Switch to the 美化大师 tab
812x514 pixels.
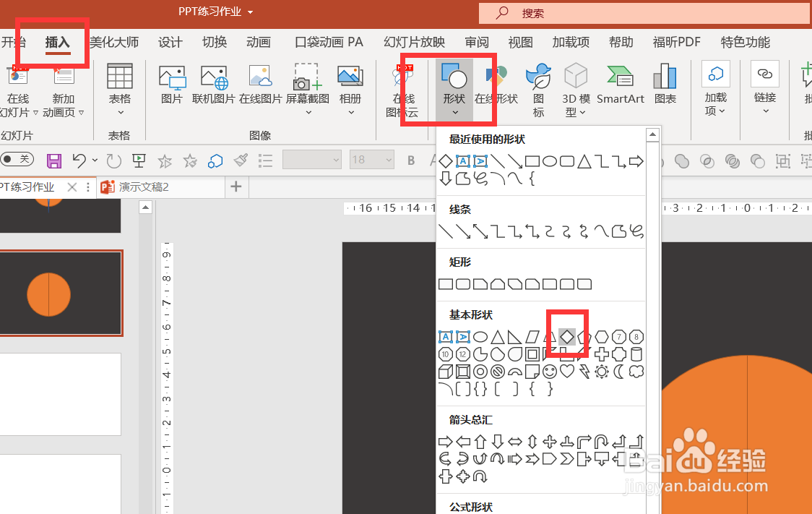pos(114,42)
